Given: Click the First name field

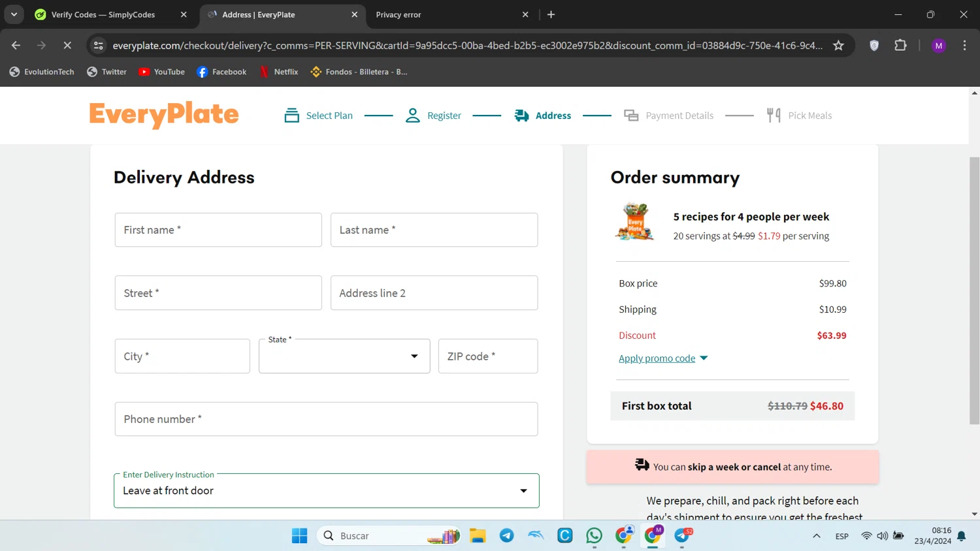Looking at the screenshot, I should tap(218, 230).
